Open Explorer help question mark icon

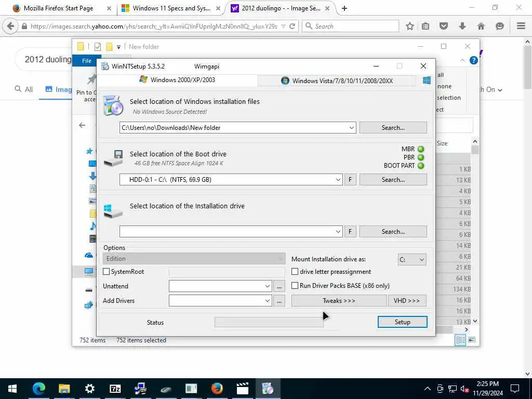pyautogui.click(x=474, y=60)
